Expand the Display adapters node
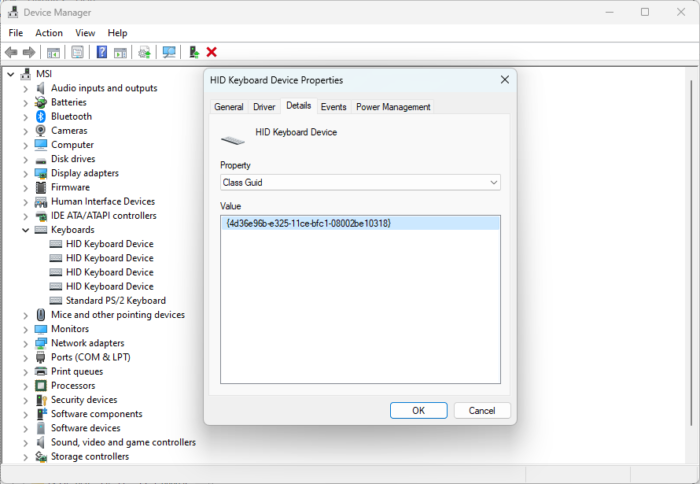The image size is (700, 484). click(26, 173)
